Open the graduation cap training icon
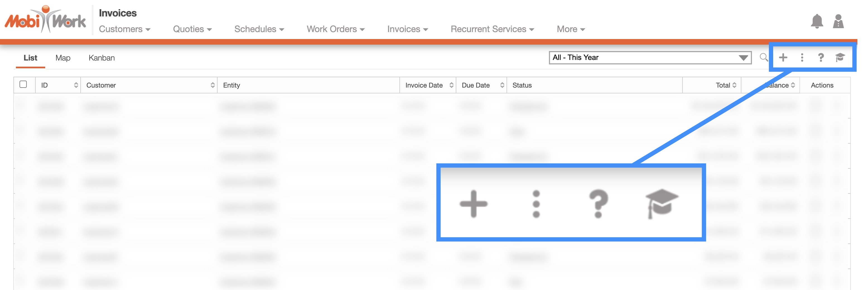 pos(840,58)
